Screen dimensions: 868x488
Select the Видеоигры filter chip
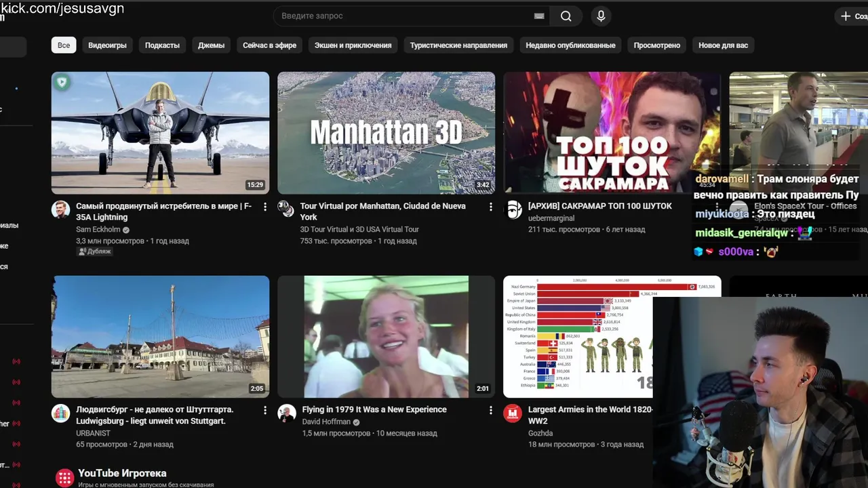[107, 45]
